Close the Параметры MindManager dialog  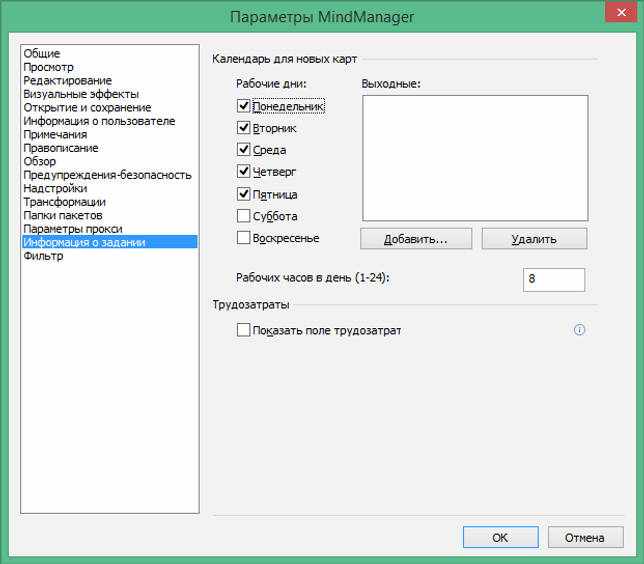(x=621, y=12)
